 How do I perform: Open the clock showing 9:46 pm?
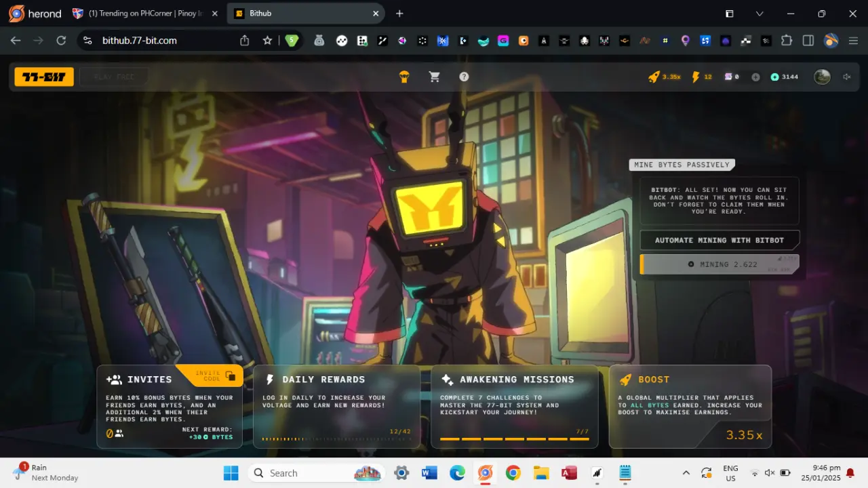(821, 473)
